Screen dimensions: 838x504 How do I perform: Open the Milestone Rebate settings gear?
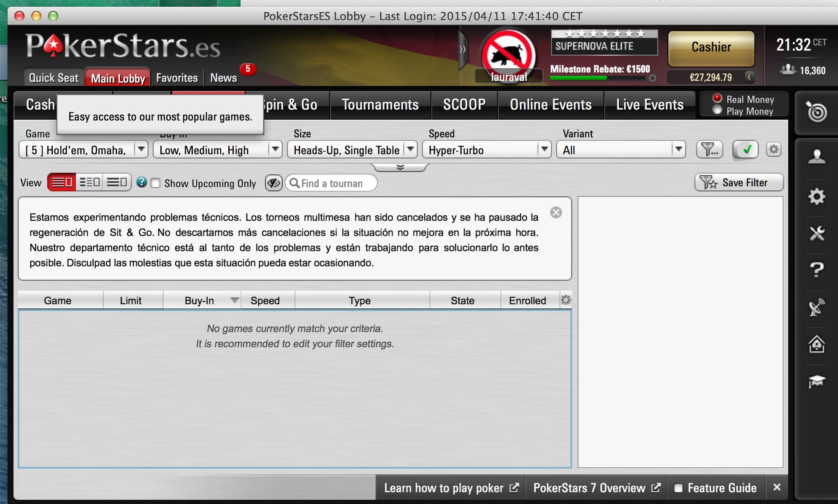pos(653,78)
